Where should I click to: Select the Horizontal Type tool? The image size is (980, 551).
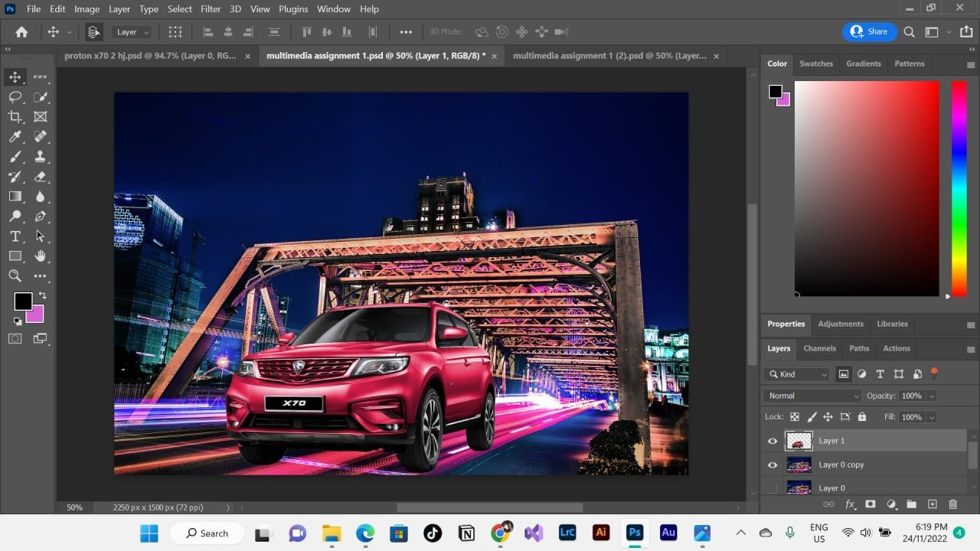[15, 236]
